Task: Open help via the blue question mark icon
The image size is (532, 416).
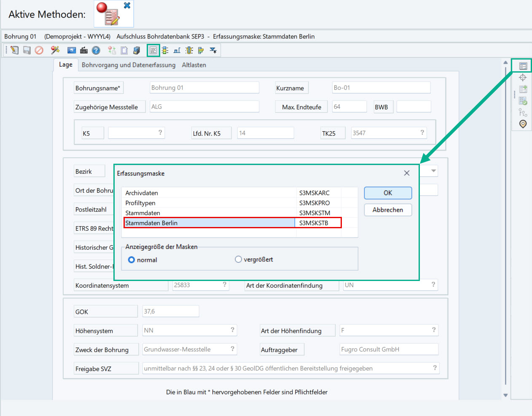Action: click(96, 50)
